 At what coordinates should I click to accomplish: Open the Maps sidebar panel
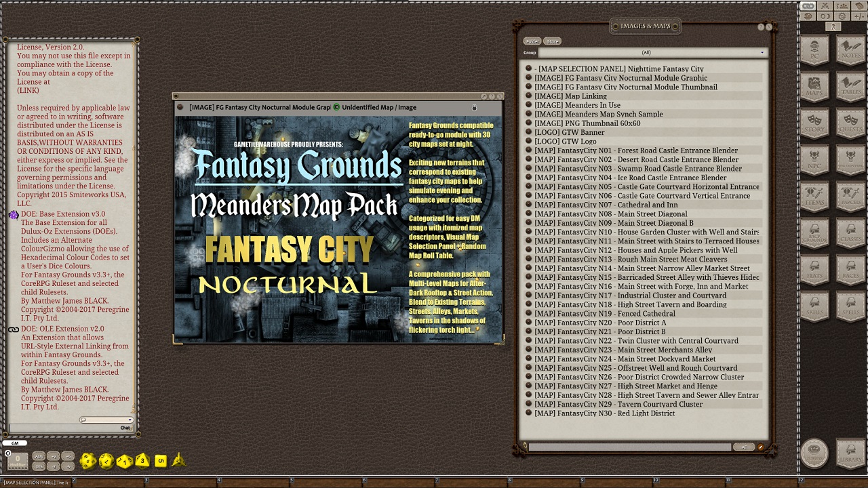tap(816, 87)
